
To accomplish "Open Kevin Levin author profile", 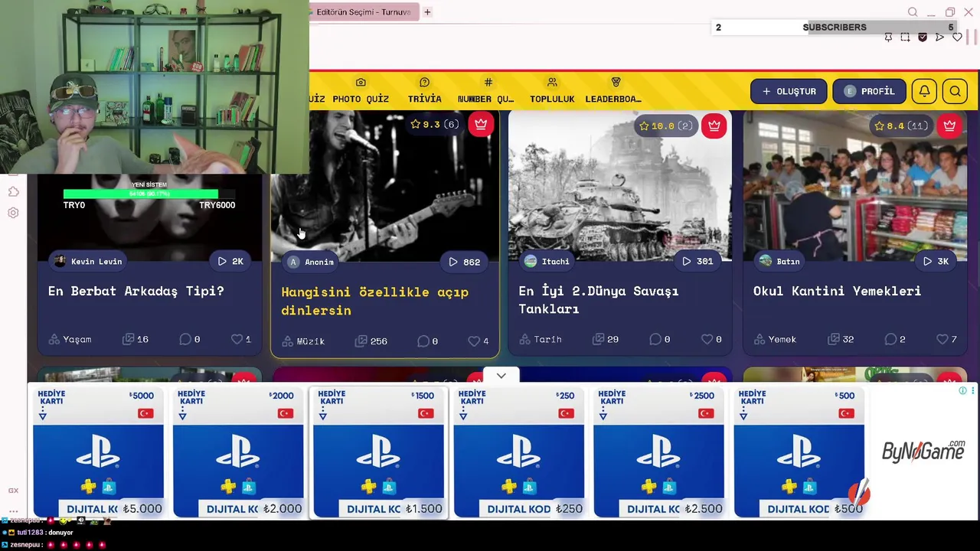I will coord(88,262).
